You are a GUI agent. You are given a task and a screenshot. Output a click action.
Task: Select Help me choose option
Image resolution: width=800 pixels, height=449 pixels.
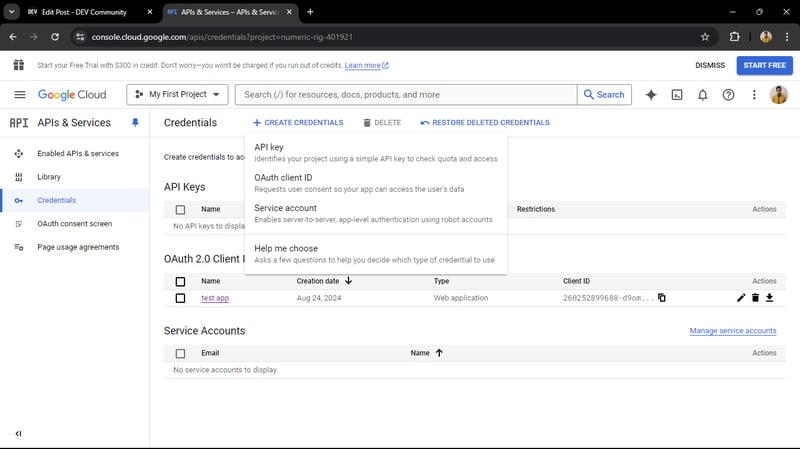[x=376, y=254]
